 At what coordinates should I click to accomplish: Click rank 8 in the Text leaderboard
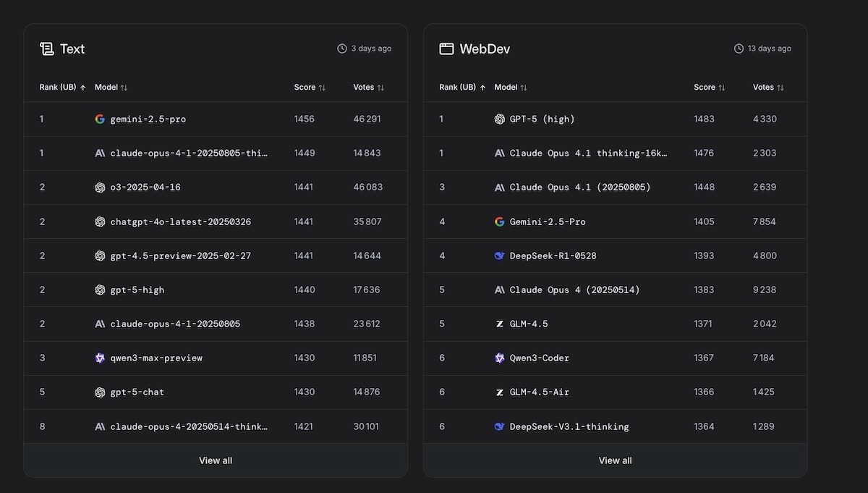point(42,426)
